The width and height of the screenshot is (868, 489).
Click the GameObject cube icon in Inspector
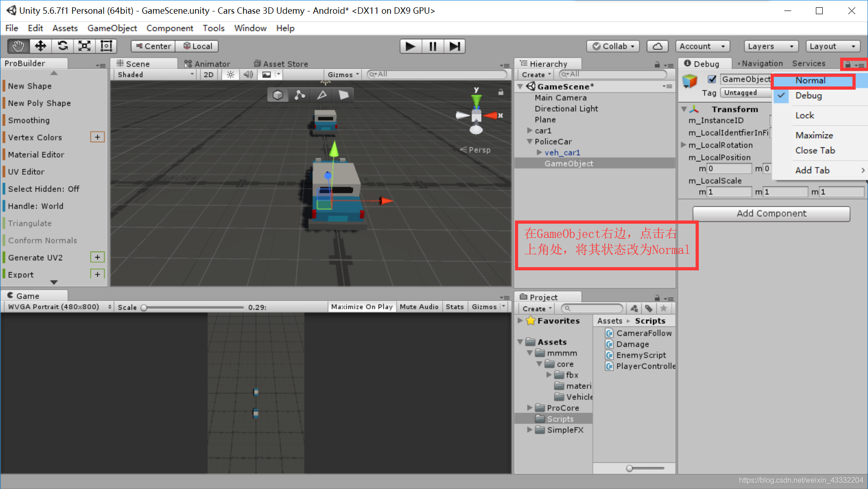tap(690, 81)
